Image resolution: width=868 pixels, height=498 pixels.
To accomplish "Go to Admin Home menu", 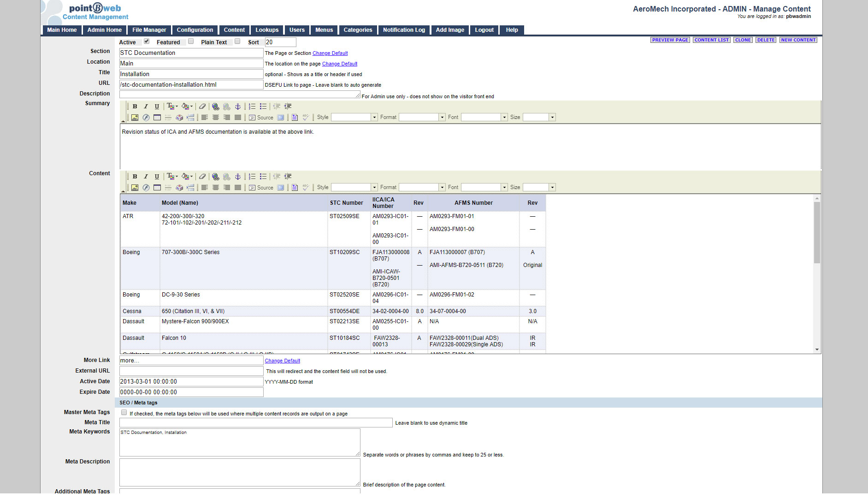I will point(105,30).
